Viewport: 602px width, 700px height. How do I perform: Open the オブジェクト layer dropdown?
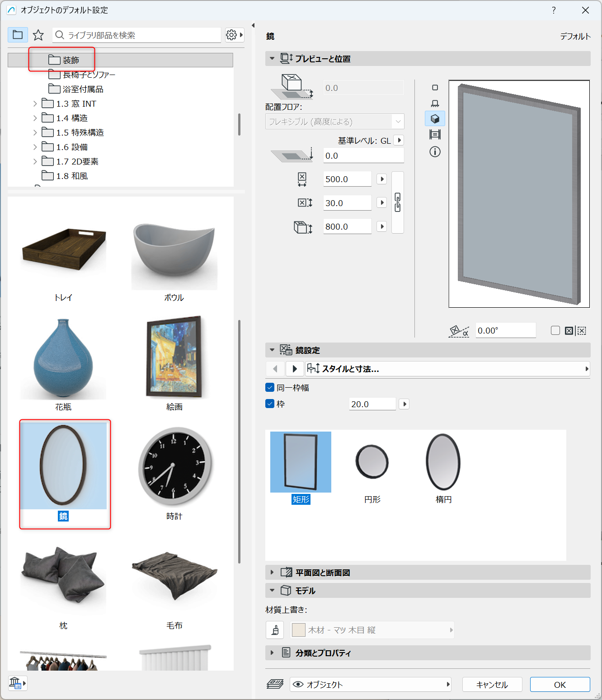pyautogui.click(x=371, y=684)
